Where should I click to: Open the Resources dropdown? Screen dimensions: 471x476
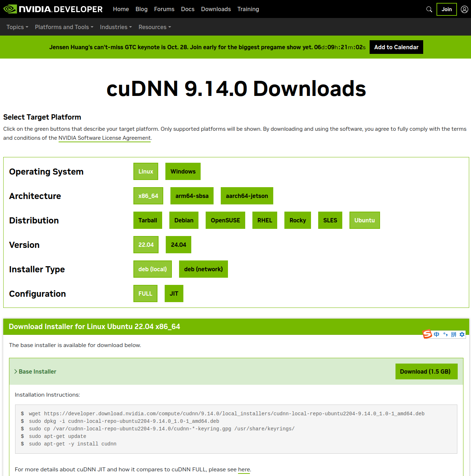click(x=155, y=27)
